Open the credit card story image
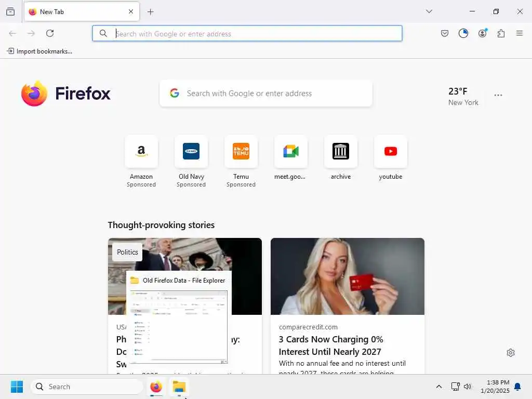Screen dimensions: 532x399 pyautogui.click(x=348, y=276)
